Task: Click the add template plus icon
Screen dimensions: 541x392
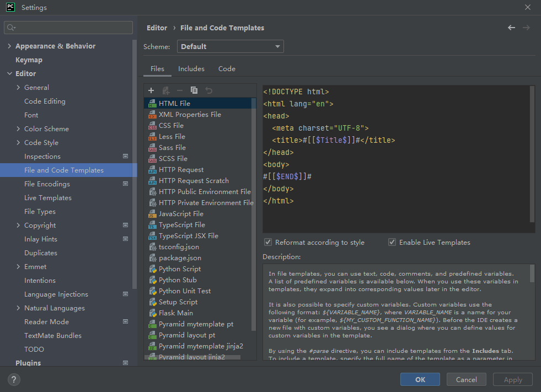Action: [151, 90]
